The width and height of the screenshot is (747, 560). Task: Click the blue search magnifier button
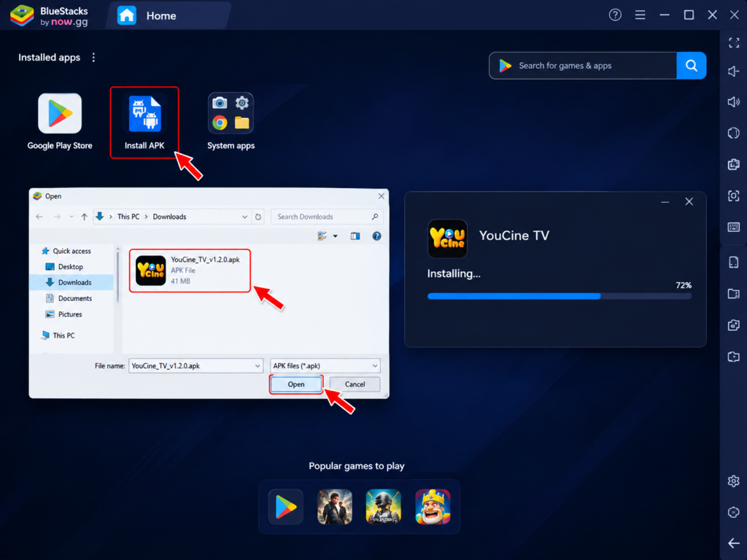pos(692,66)
